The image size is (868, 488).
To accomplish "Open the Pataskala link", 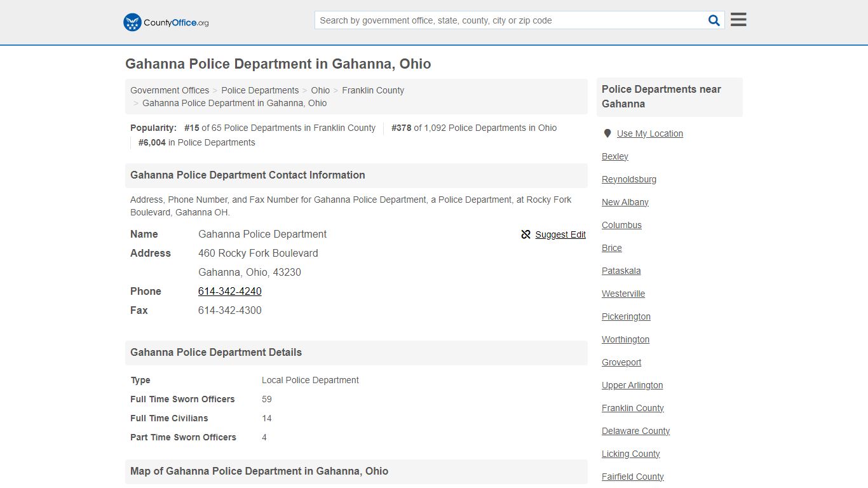I will click(621, 271).
